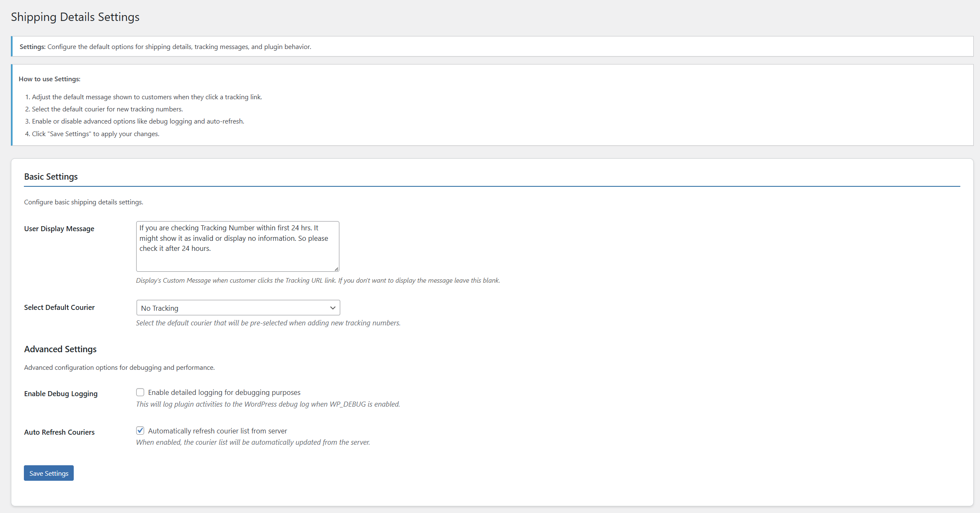Click 'Enable detailed logging for debugging purposes' label
The height and width of the screenshot is (513, 980).
(224, 392)
